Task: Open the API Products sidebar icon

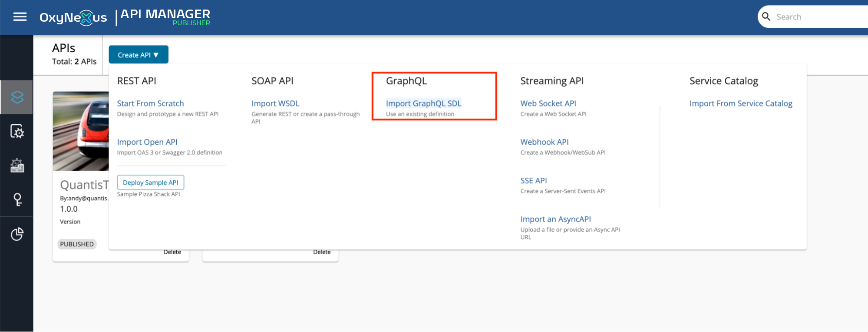Action: point(17,166)
